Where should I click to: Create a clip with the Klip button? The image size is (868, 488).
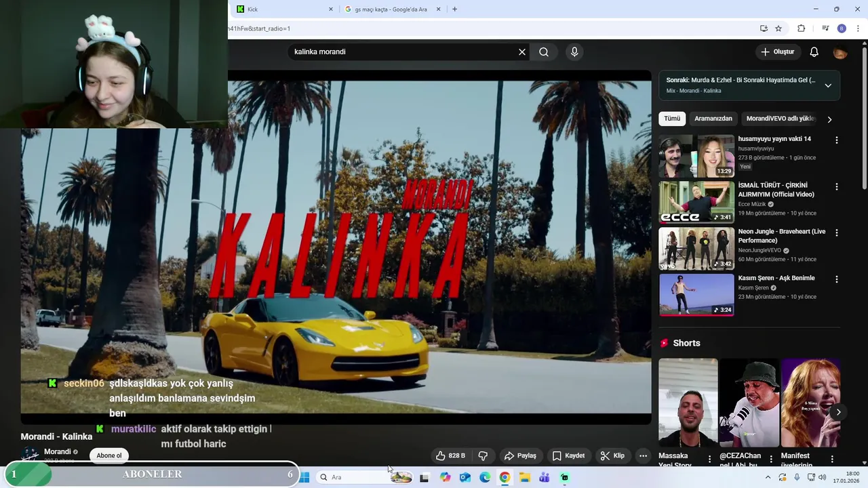coord(612,455)
